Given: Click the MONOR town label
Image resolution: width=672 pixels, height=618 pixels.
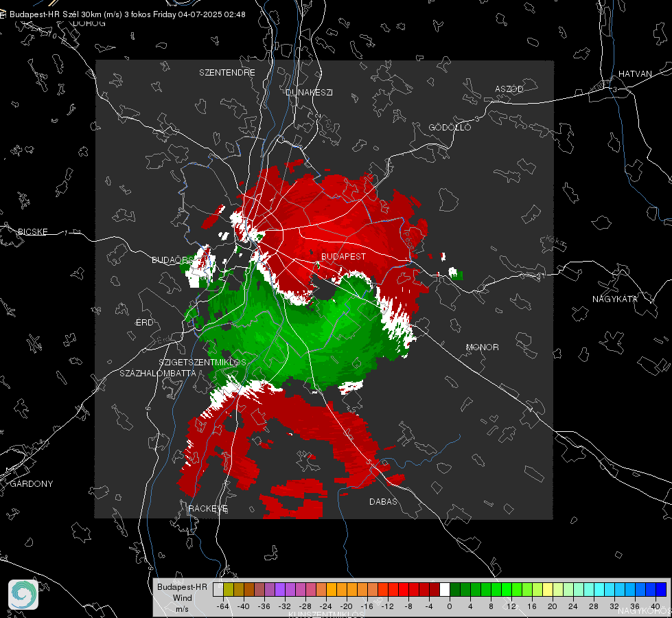Looking at the screenshot, I should tap(482, 347).
